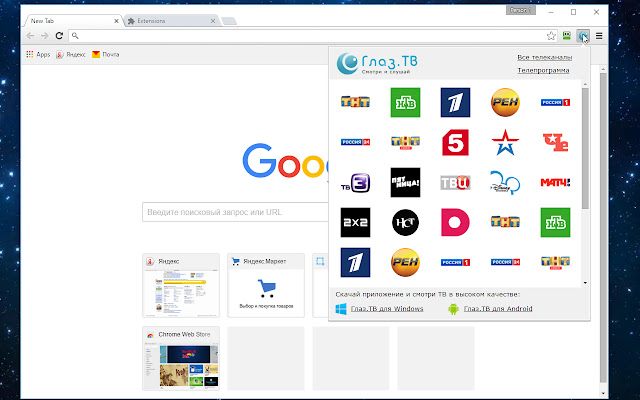The image size is (640, 400).
Task: Open the НТВ channel in the top row
Action: pyautogui.click(x=405, y=102)
